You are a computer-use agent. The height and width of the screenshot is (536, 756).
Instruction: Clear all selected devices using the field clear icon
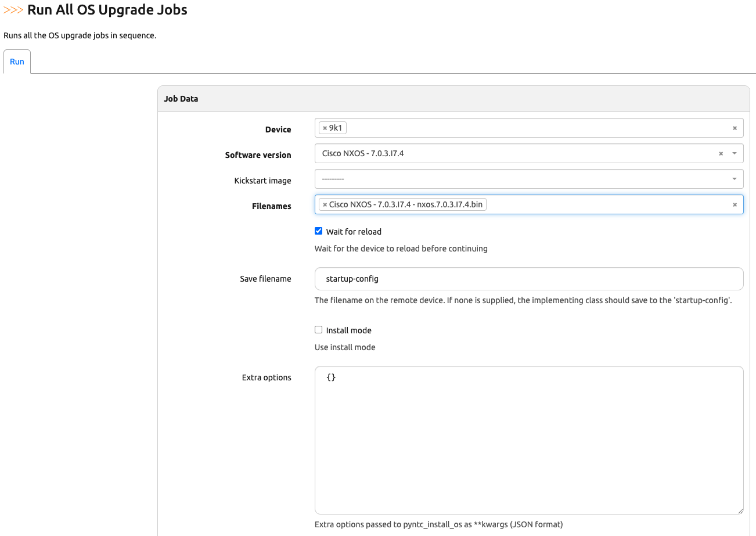[735, 127]
